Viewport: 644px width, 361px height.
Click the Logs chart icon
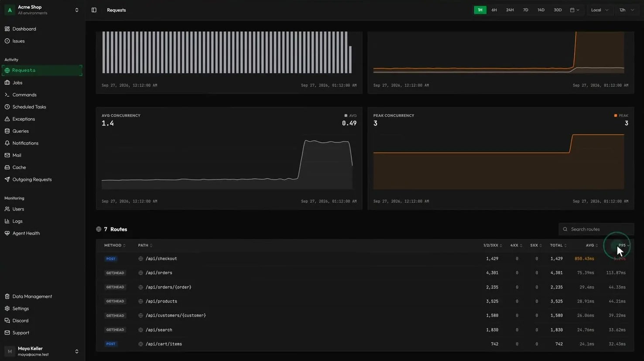pos(7,221)
